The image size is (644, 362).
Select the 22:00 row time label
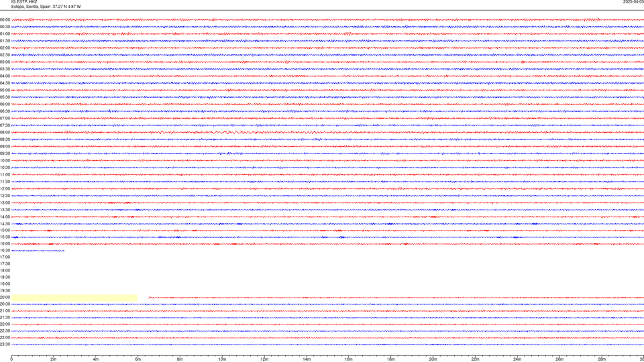pos(5,324)
